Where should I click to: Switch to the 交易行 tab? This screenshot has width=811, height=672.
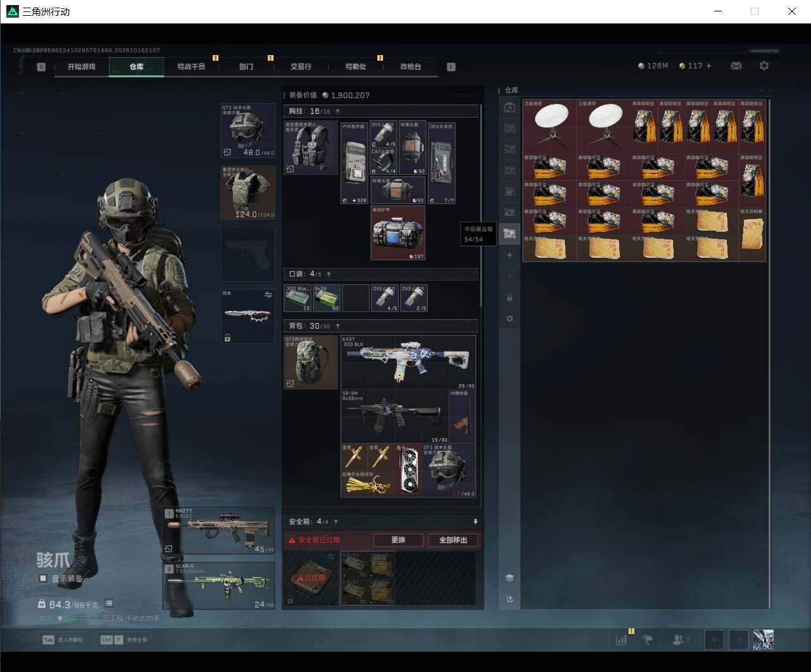301,67
